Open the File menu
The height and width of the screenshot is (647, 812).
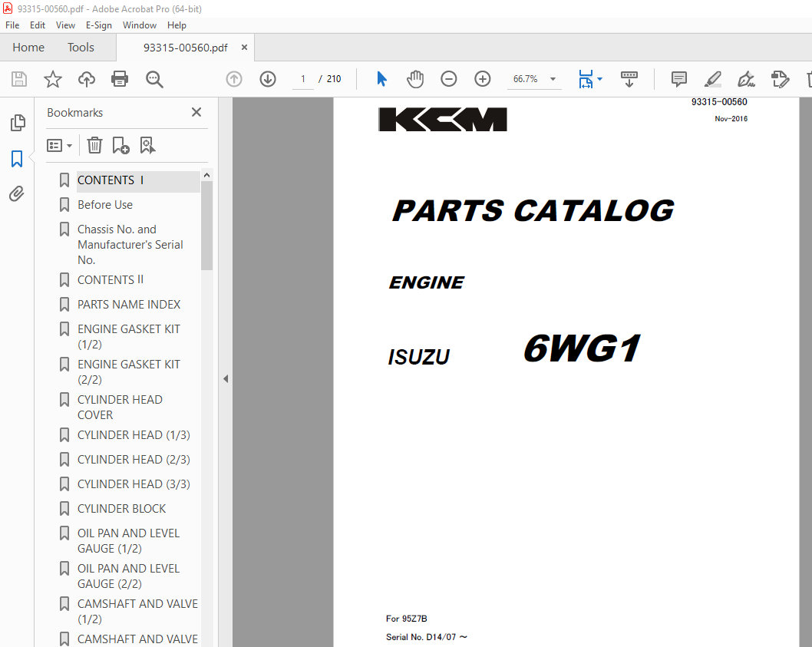point(12,25)
